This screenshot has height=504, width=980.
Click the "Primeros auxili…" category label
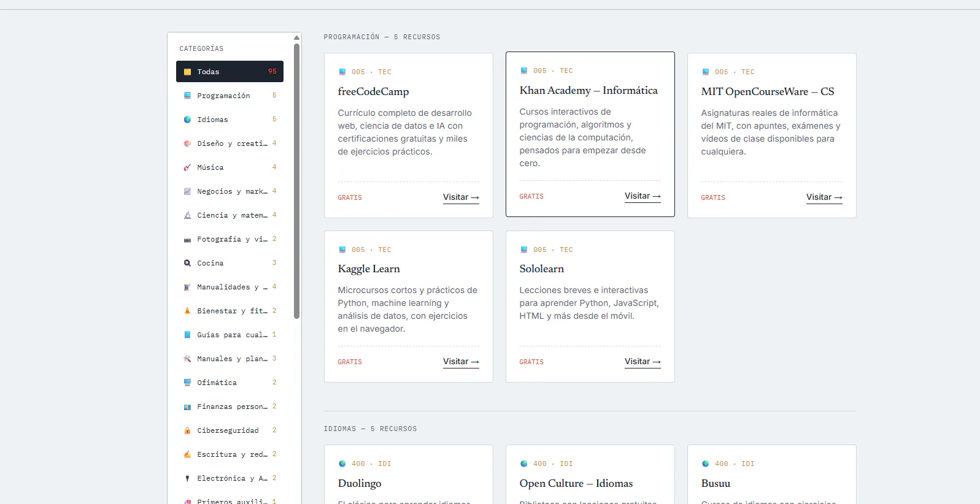232,501
